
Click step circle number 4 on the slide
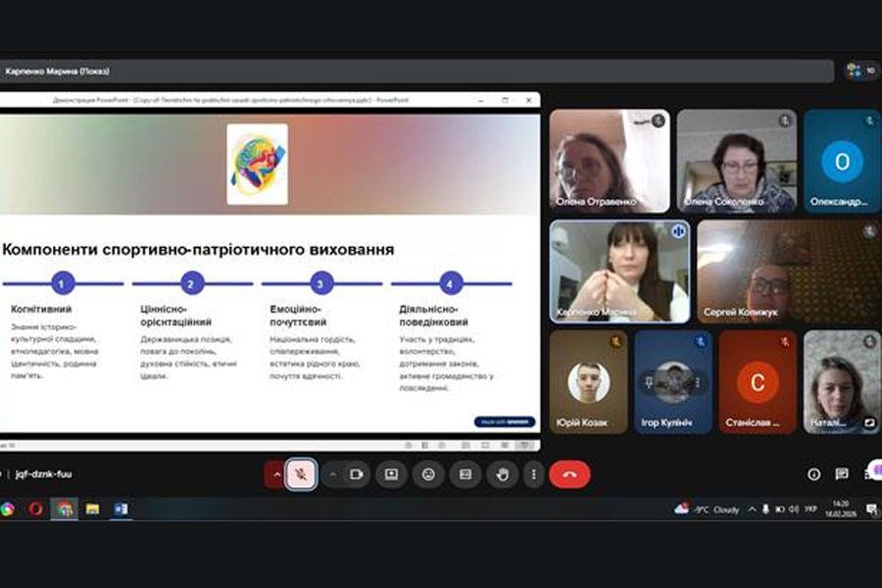[451, 283]
